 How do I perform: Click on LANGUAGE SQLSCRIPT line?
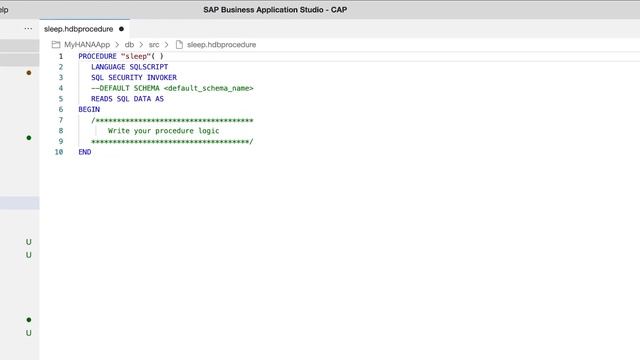(x=129, y=67)
